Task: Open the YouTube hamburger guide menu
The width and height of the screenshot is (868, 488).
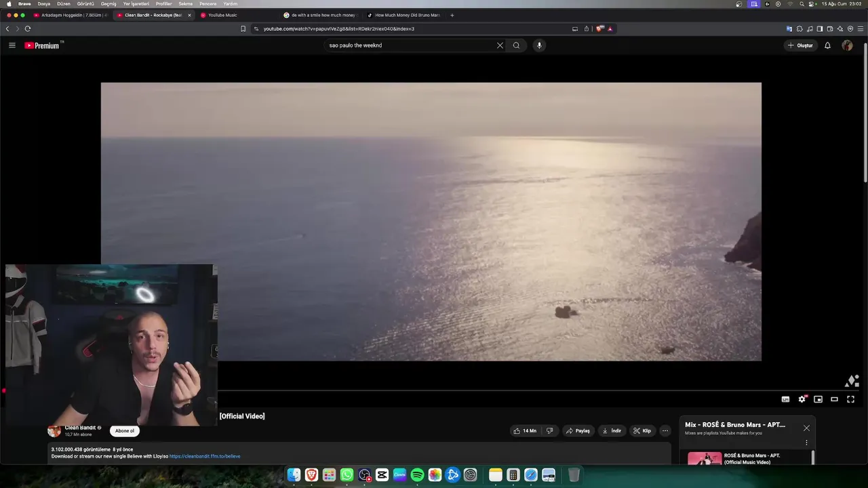Action: (x=12, y=45)
